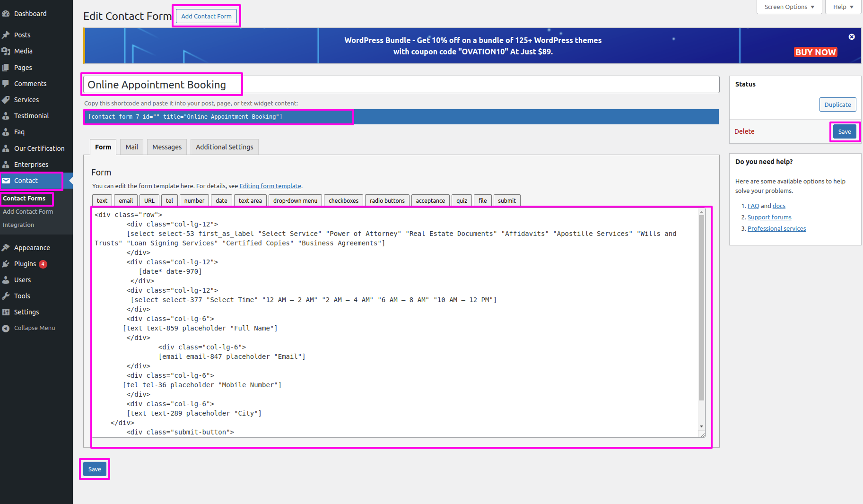Open the Help dropdown panel
This screenshot has height=504, width=863.
point(843,7)
